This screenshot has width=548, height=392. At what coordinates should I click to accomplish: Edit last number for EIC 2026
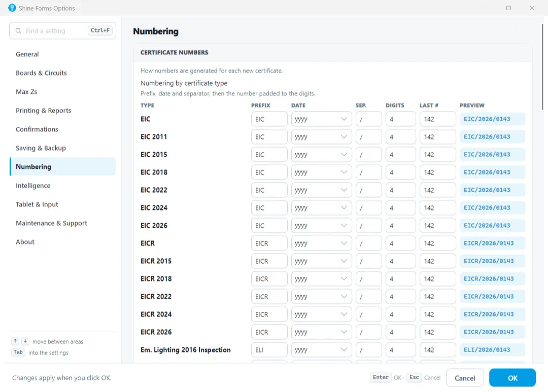click(x=437, y=226)
